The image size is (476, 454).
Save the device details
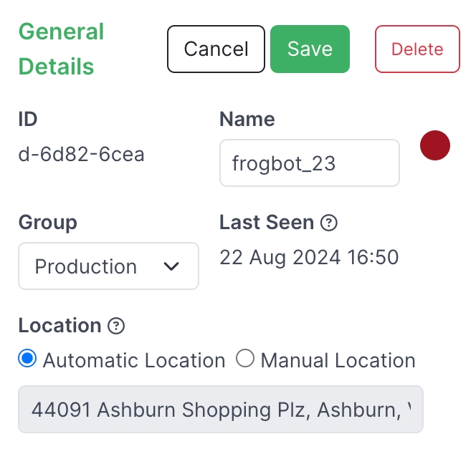pos(310,49)
